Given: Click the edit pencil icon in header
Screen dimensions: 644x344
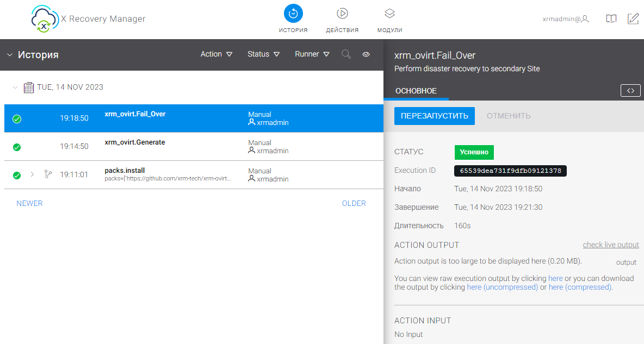Looking at the screenshot, I should coord(633,19).
